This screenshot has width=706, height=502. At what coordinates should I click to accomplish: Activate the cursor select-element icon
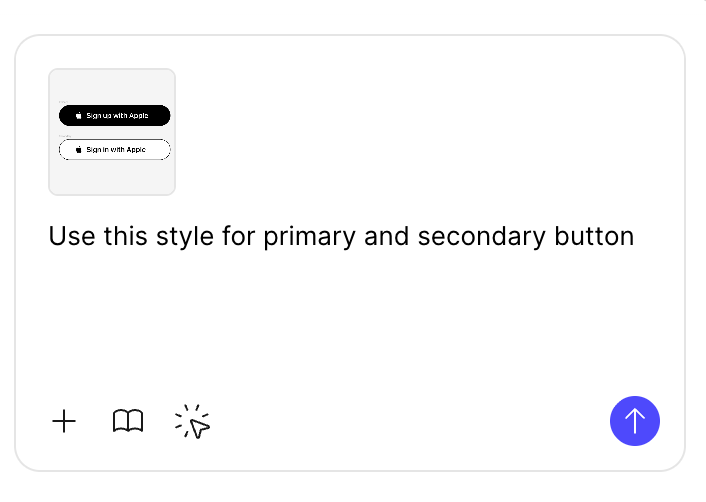(x=193, y=422)
